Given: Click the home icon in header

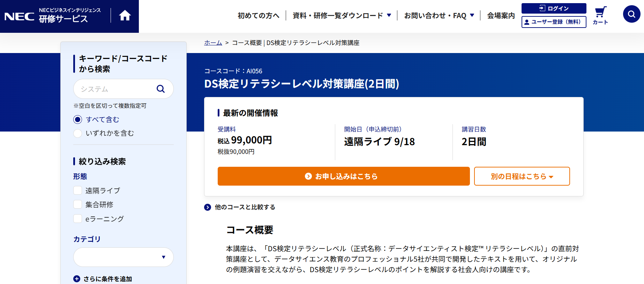Looking at the screenshot, I should 125,16.
